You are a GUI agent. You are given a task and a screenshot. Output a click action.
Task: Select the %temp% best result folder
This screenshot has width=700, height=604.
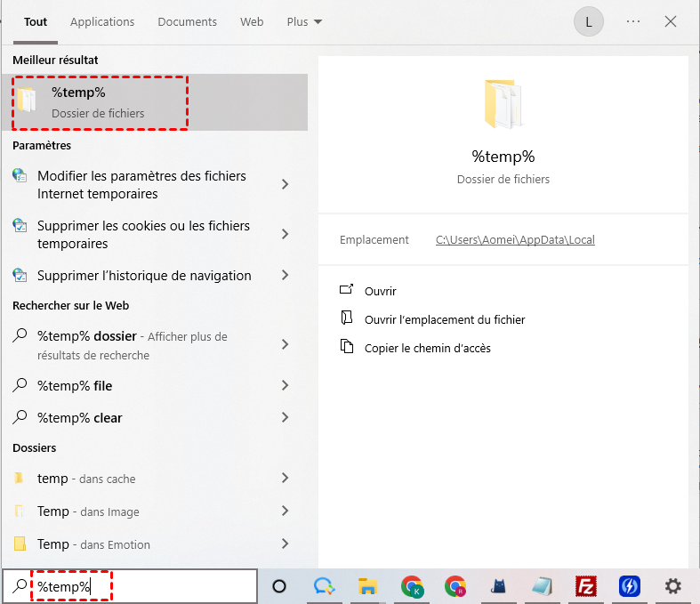(100, 101)
